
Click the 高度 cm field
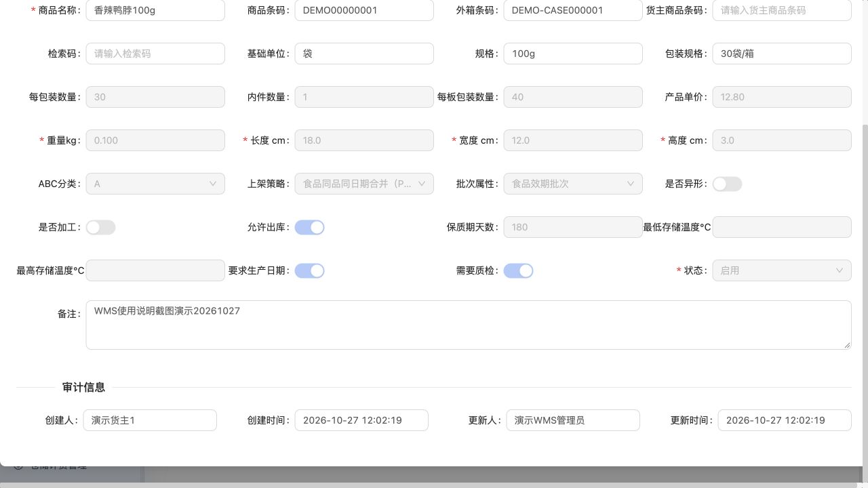click(x=782, y=140)
